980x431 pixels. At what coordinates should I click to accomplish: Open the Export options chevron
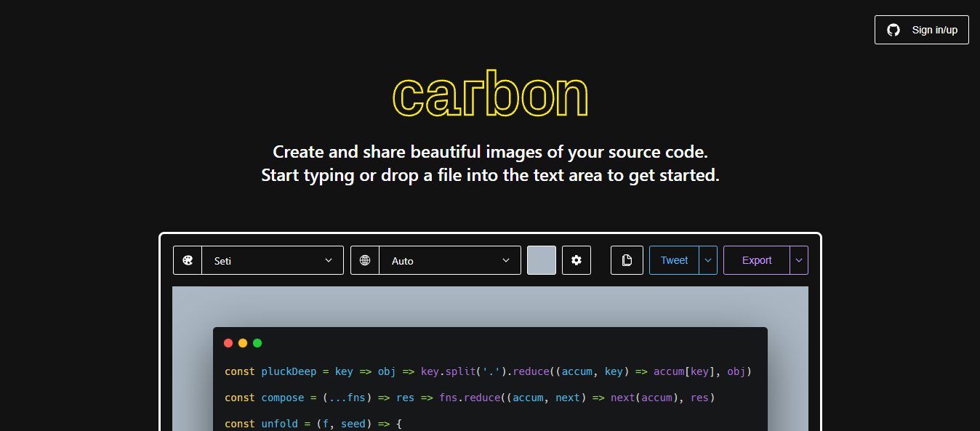coord(799,260)
